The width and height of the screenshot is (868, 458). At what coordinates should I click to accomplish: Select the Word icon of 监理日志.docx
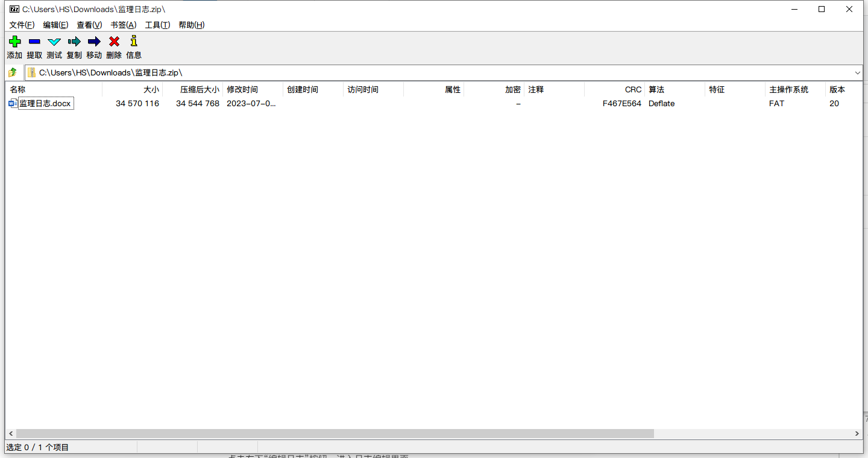tap(13, 104)
